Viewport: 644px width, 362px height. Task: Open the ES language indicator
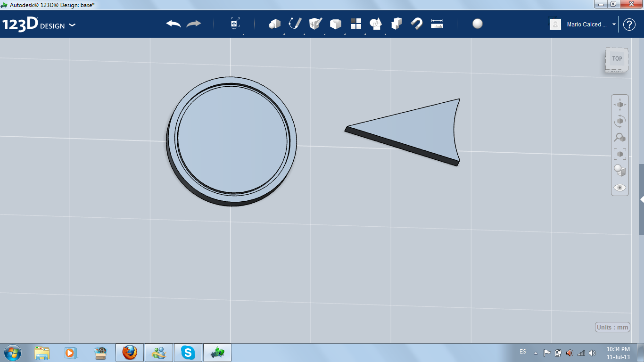click(x=523, y=352)
